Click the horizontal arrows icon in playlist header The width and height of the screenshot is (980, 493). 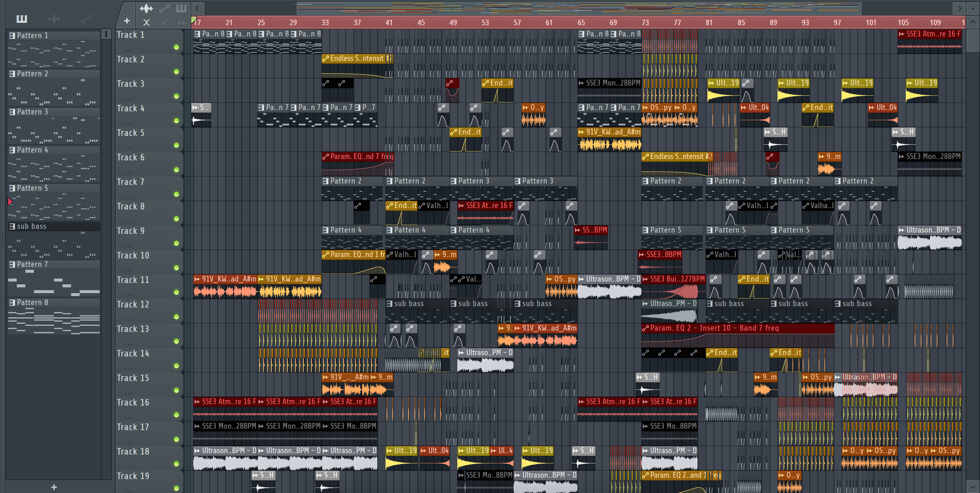[x=181, y=22]
